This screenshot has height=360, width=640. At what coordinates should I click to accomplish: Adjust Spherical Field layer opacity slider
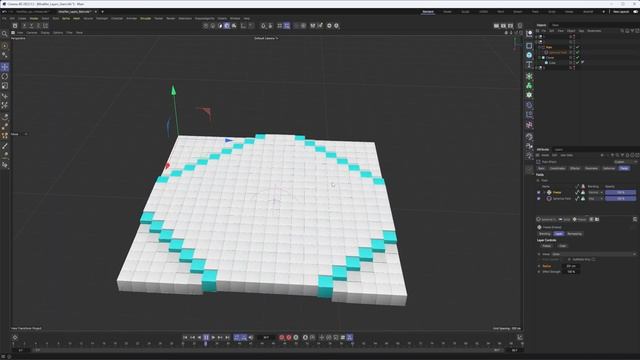pyautogui.click(x=620, y=198)
